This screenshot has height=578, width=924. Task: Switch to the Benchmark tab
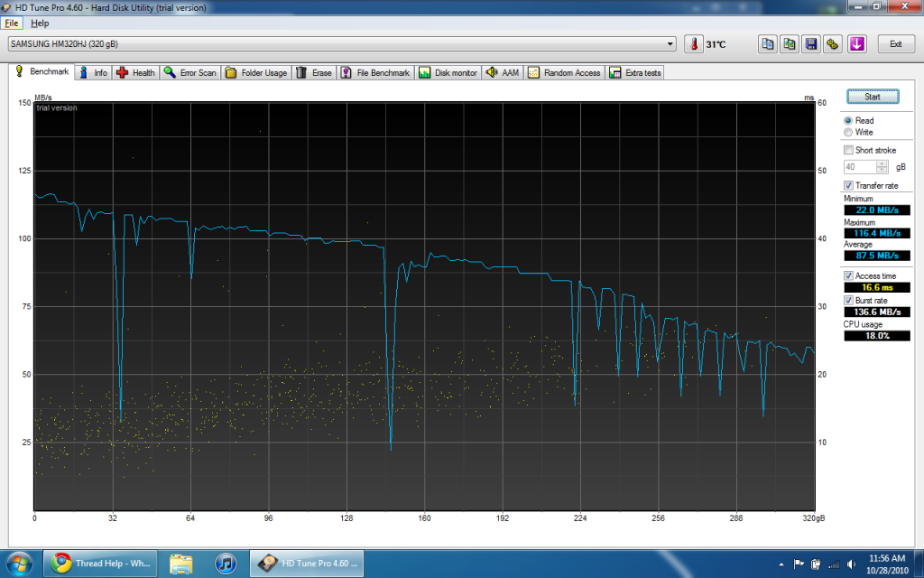42,71
